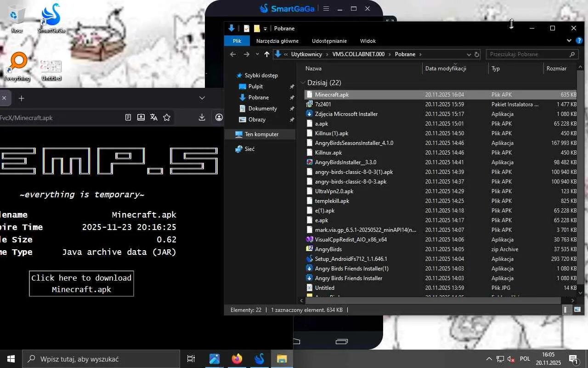Click the scroll-down arrow of the file list
The height and width of the screenshot is (368, 588).
(580, 293)
